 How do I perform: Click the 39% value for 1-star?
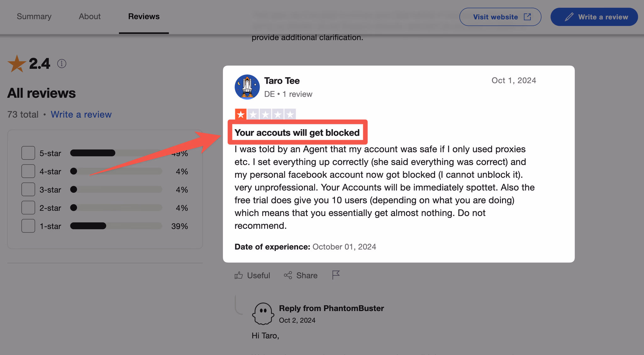point(180,226)
